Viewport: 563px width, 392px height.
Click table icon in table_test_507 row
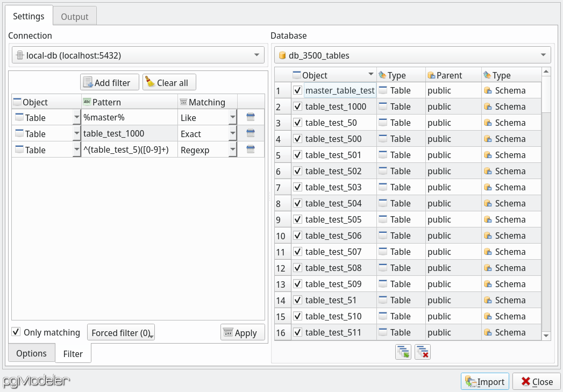383,252
